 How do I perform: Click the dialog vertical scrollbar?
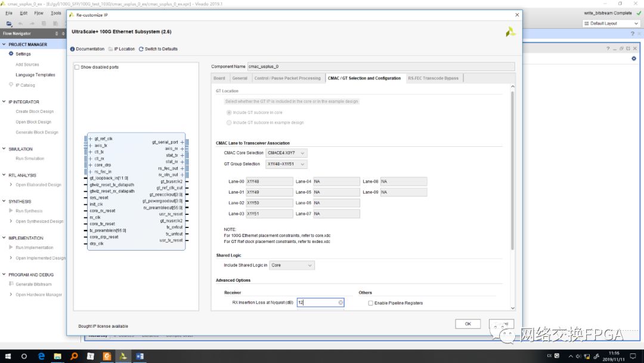click(513, 171)
